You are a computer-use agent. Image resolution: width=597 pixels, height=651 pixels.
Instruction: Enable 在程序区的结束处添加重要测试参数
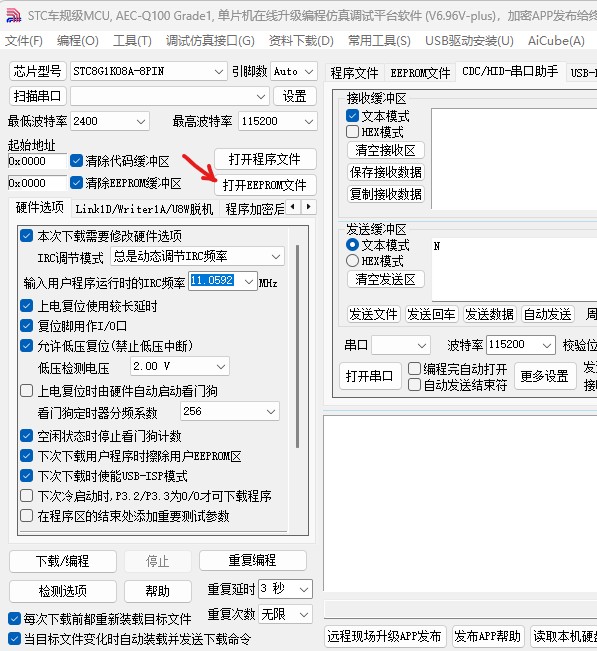pyautogui.click(x=27, y=516)
